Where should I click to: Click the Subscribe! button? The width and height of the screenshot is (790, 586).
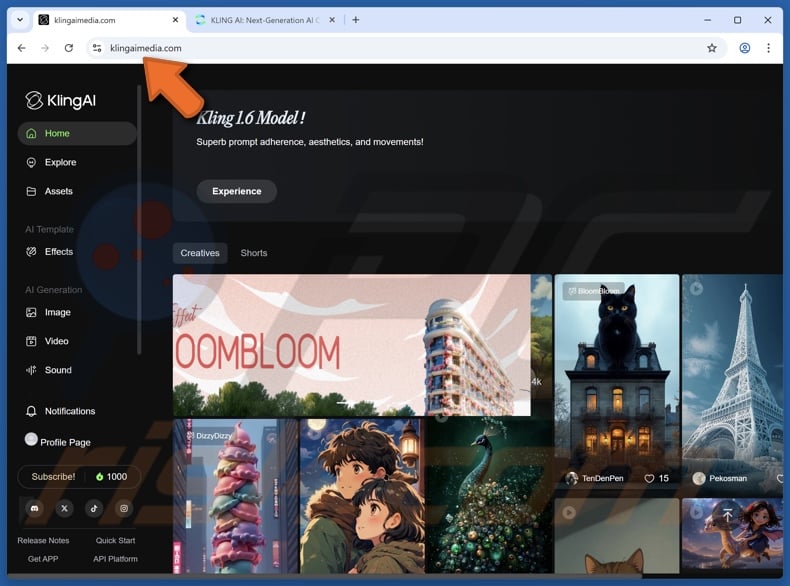[53, 477]
